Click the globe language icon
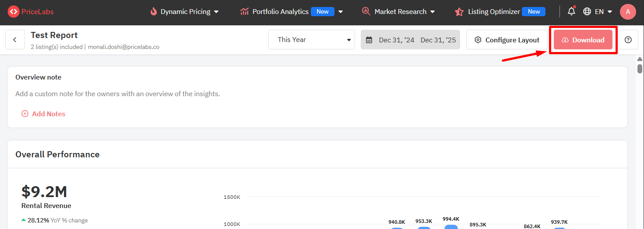644x229 pixels. (x=587, y=12)
